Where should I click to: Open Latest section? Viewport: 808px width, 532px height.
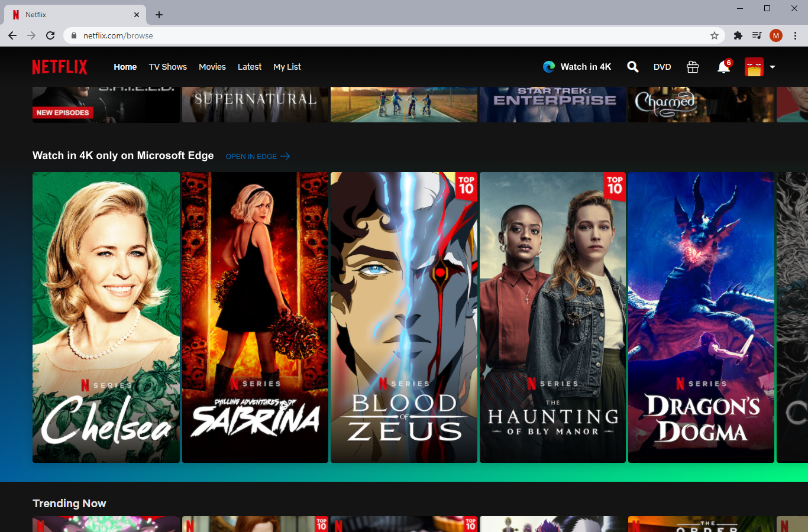click(250, 67)
